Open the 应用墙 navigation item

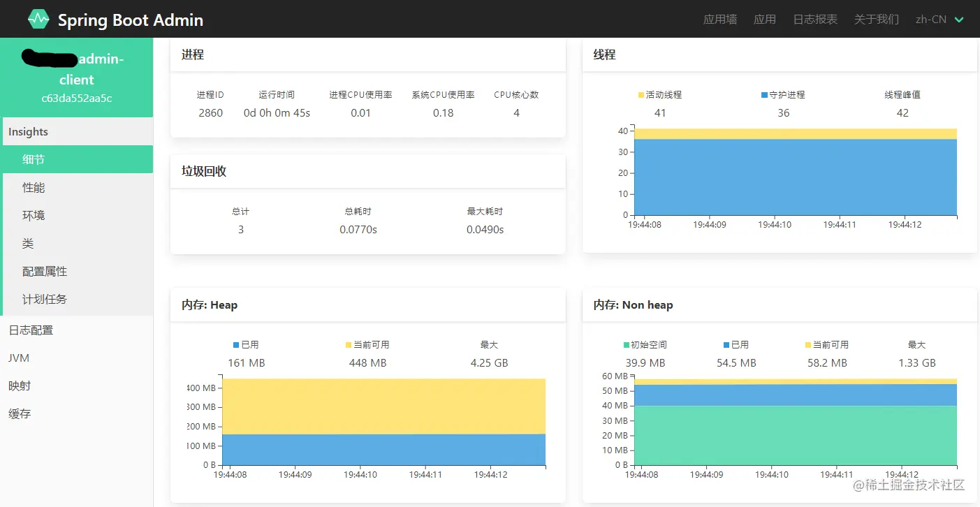[x=720, y=20]
